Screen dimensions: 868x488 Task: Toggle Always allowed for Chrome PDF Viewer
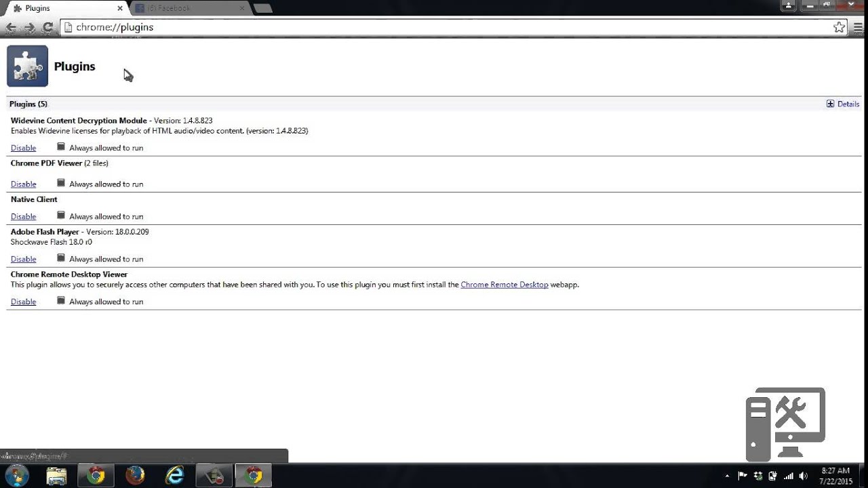(60, 183)
